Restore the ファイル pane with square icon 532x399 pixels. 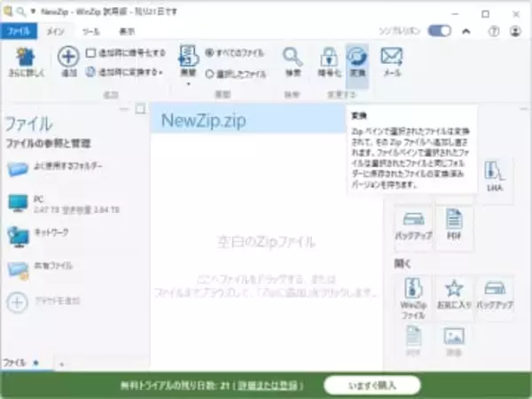click(x=140, y=109)
